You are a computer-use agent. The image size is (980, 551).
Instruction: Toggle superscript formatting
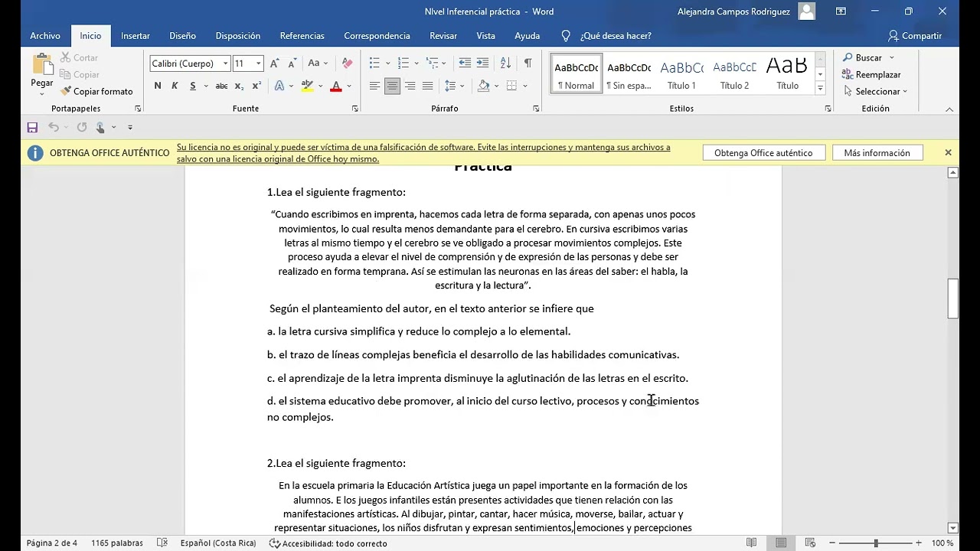256,86
